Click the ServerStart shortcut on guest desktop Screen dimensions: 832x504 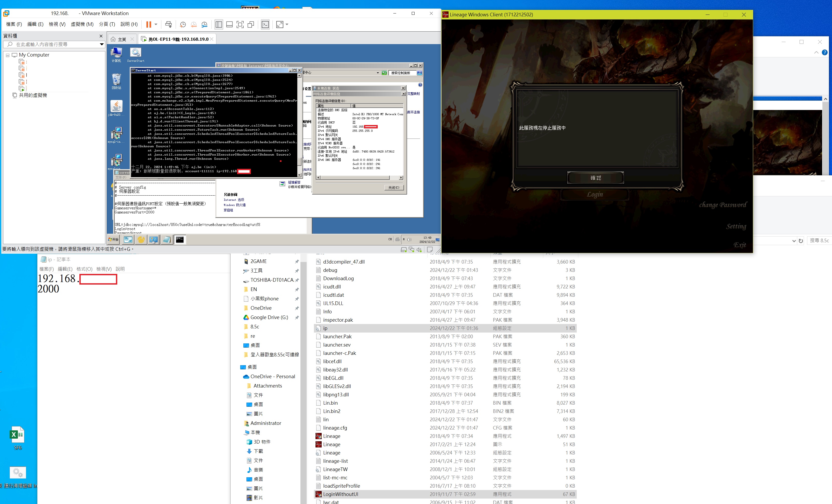tap(135, 55)
